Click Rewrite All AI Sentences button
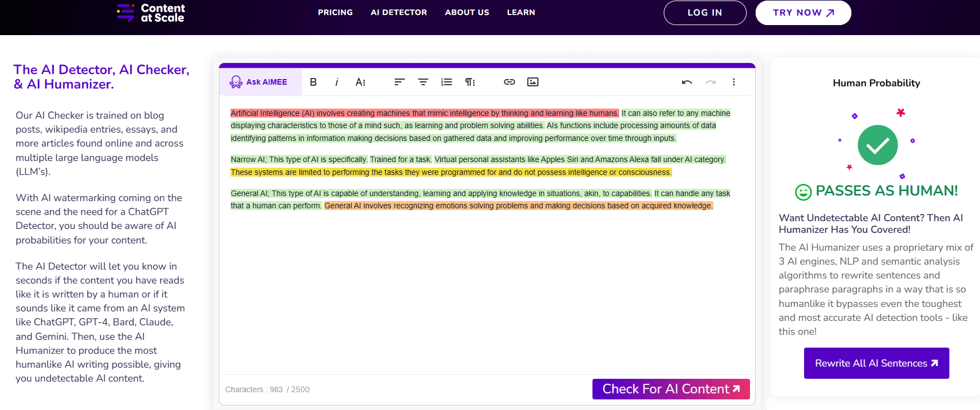980x410 pixels. coord(876,363)
